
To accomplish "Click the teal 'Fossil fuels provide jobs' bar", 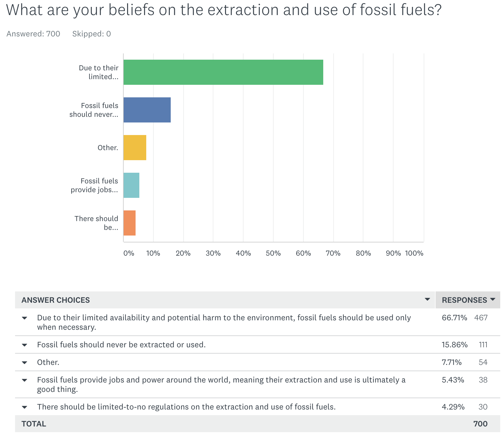I will pyautogui.click(x=131, y=185).
